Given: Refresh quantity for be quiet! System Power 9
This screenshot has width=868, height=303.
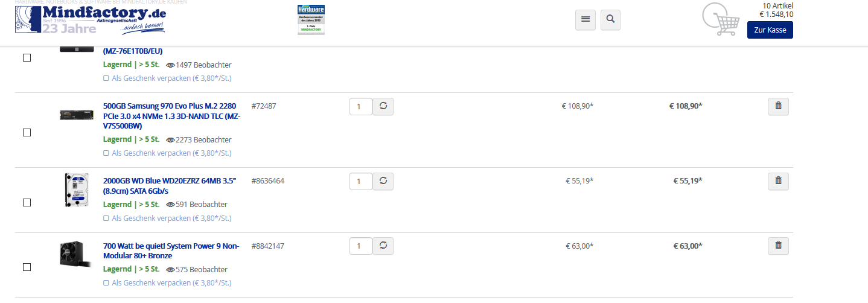Looking at the screenshot, I should [383, 245].
